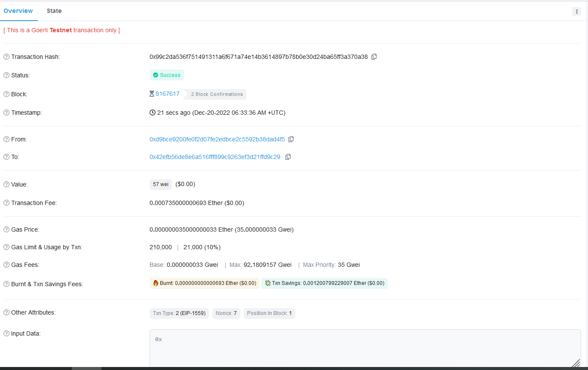Open the recipient address starting with 0x42efb56
The height and width of the screenshot is (370, 588).
(214, 156)
